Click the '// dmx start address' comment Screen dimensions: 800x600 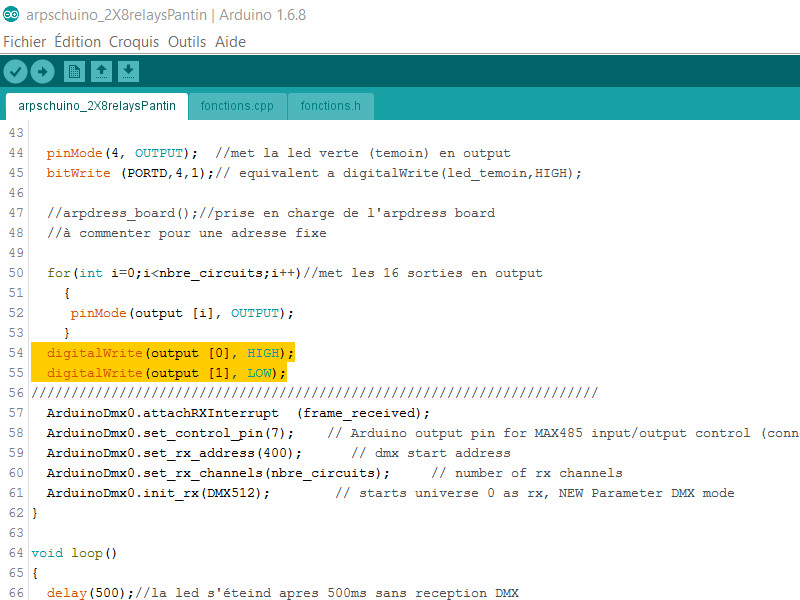click(431, 453)
